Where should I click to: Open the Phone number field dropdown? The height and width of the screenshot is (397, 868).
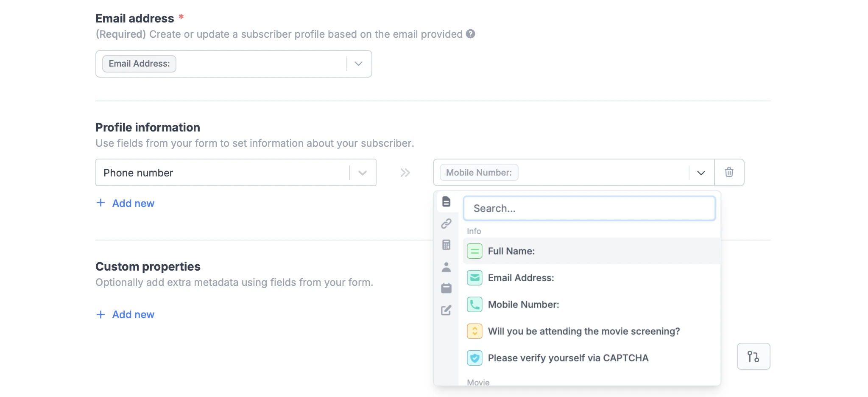pos(363,172)
